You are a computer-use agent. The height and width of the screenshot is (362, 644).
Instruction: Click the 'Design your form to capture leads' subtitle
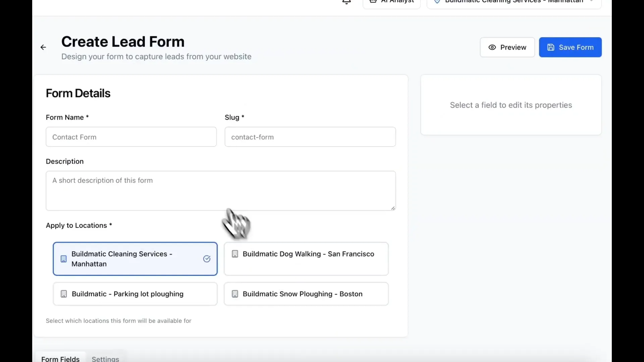(x=156, y=57)
